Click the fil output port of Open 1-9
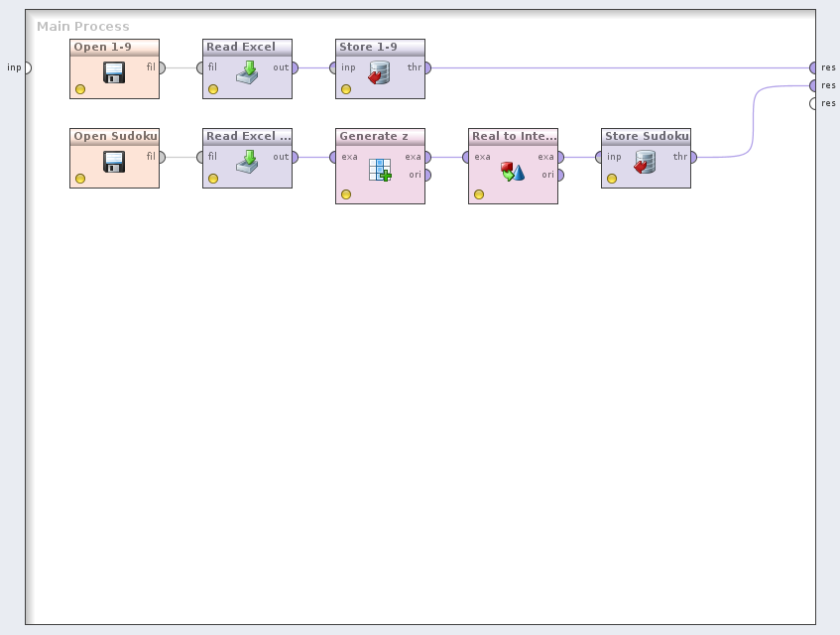The image size is (840, 635). 161,67
